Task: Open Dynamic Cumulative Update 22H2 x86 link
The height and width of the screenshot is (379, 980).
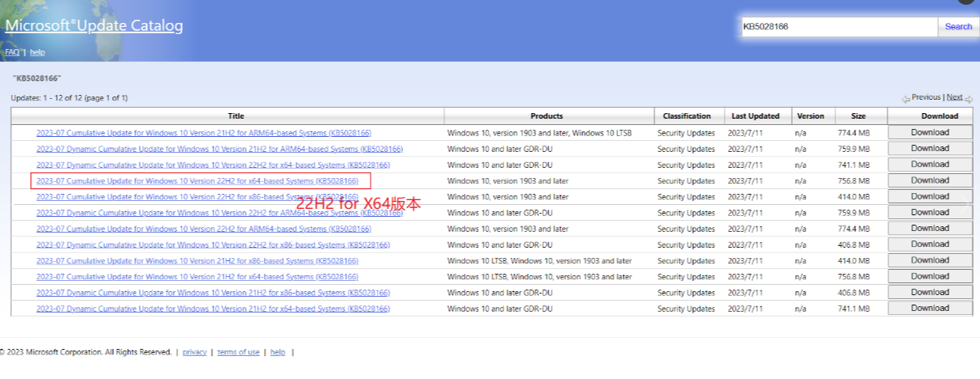Action: 213,244
